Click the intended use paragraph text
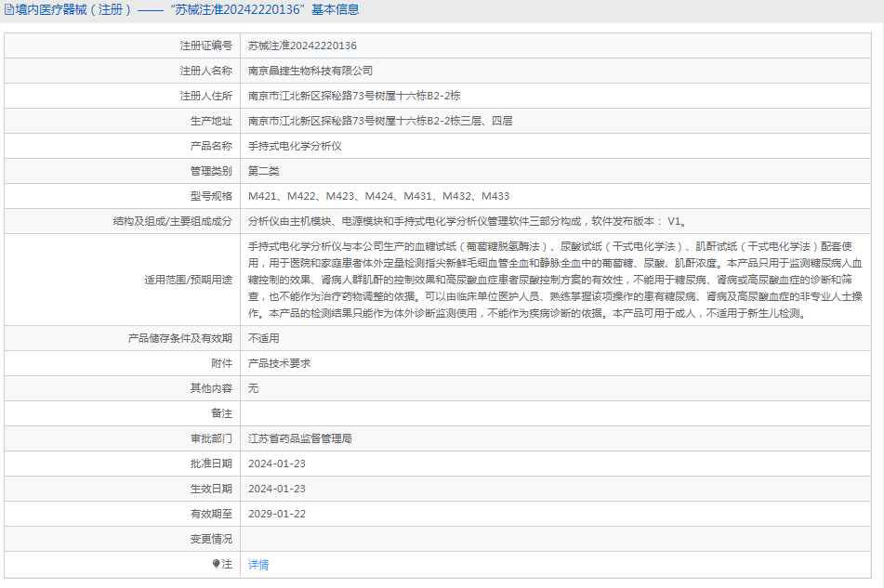The height and width of the screenshot is (588, 884). (555, 280)
